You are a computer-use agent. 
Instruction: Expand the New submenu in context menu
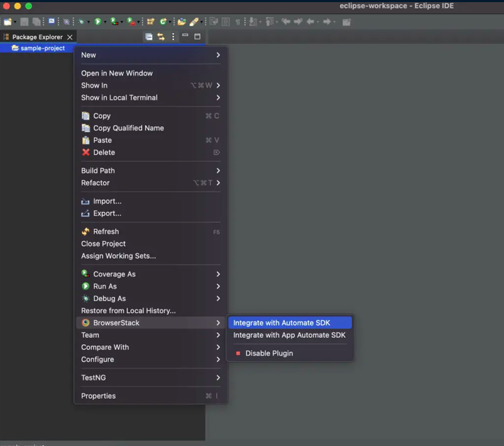(x=151, y=55)
